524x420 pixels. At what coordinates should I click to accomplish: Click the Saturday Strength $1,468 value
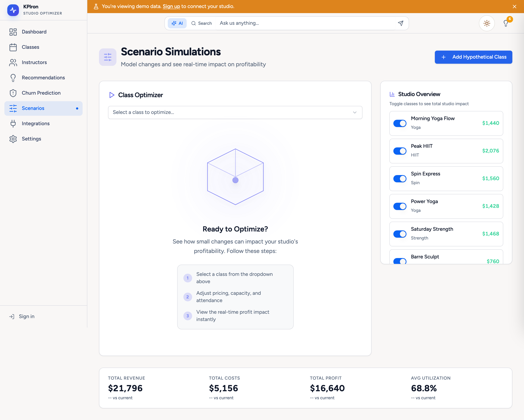[491, 234]
